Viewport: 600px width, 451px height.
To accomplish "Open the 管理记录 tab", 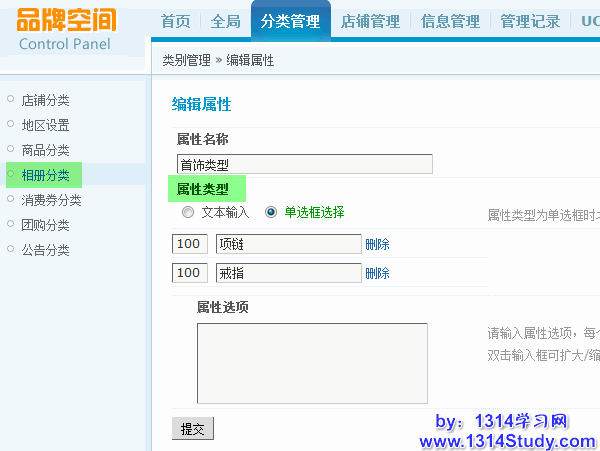I will point(530,22).
